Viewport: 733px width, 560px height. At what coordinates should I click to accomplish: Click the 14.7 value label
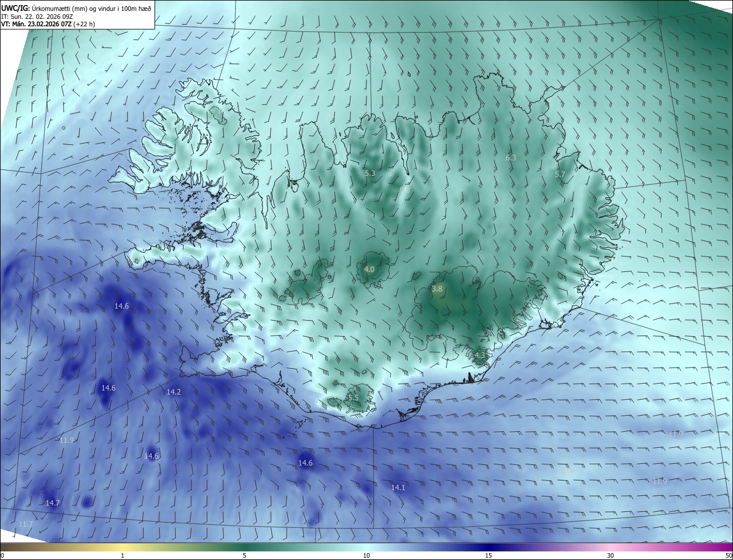pos(53,503)
